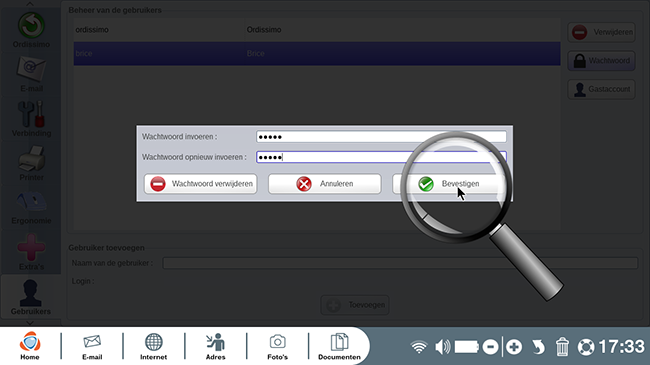Open Home from the bottom bar
The width and height of the screenshot is (650, 365).
tap(30, 346)
